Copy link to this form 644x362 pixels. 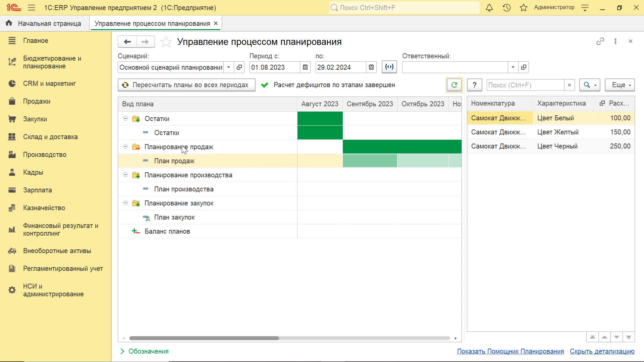(600, 41)
